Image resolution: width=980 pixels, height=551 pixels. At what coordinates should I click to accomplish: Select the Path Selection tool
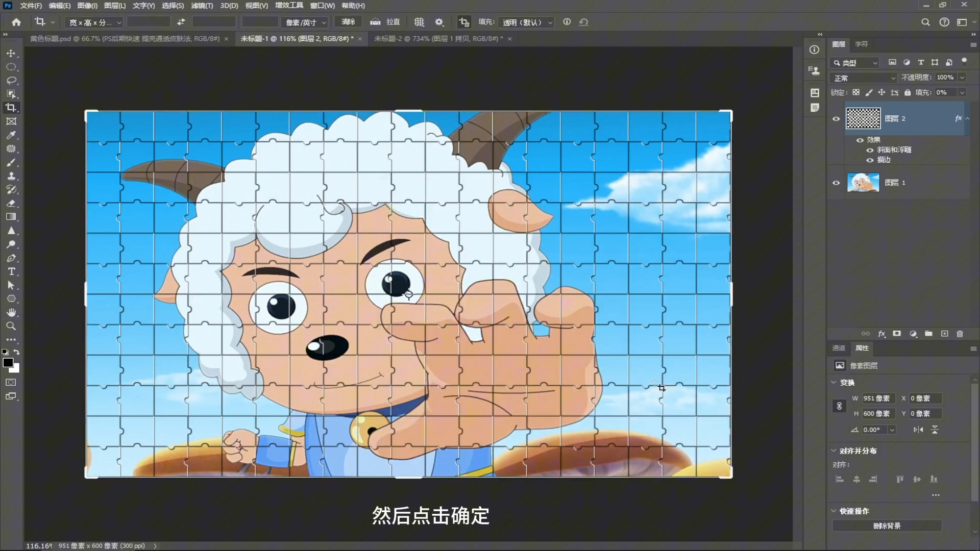tap(11, 285)
